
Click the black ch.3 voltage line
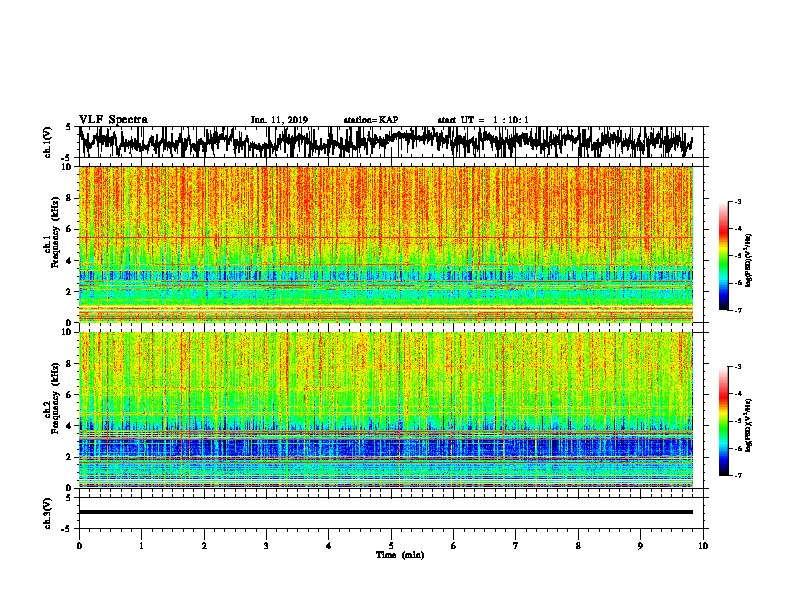tap(385, 512)
